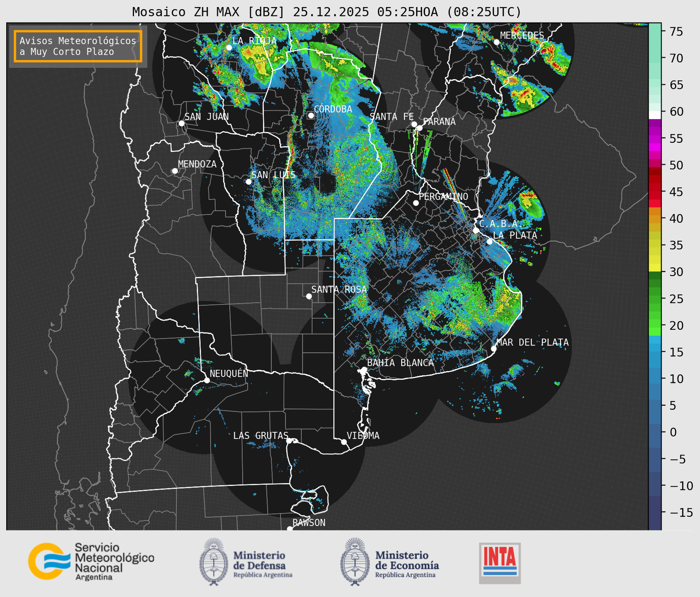Screen dimensions: 700x597
Task: Pick the bright yellow 30 dBZ colorbar band
Action: (x=655, y=268)
